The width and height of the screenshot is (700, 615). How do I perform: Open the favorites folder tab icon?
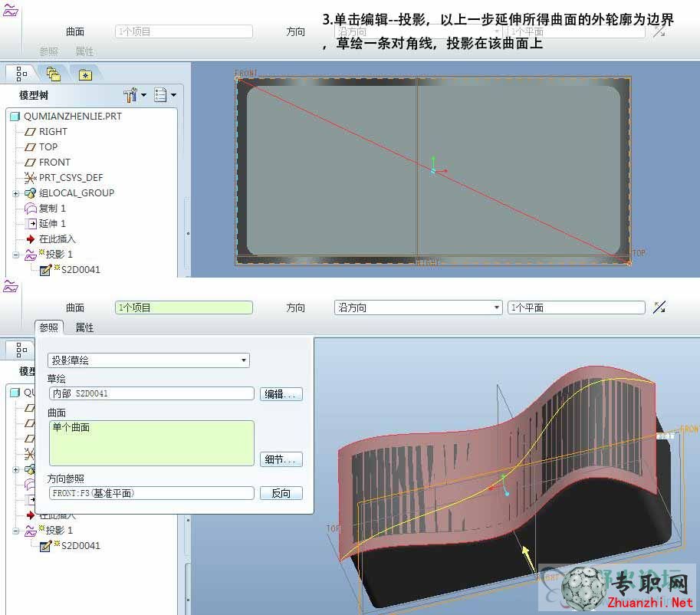coord(85,74)
